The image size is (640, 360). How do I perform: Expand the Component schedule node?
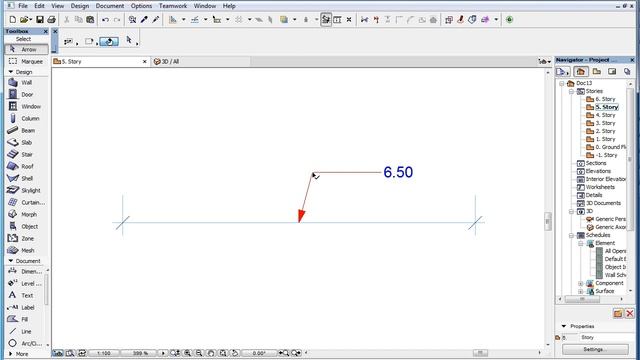coord(580,283)
